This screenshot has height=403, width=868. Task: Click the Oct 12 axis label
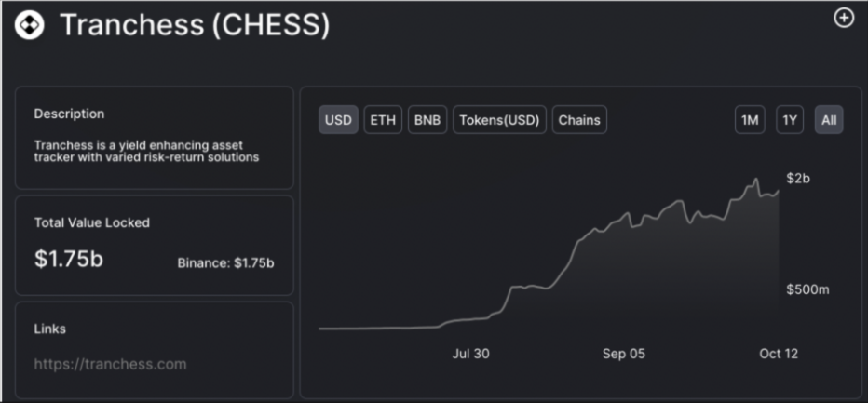coord(779,354)
